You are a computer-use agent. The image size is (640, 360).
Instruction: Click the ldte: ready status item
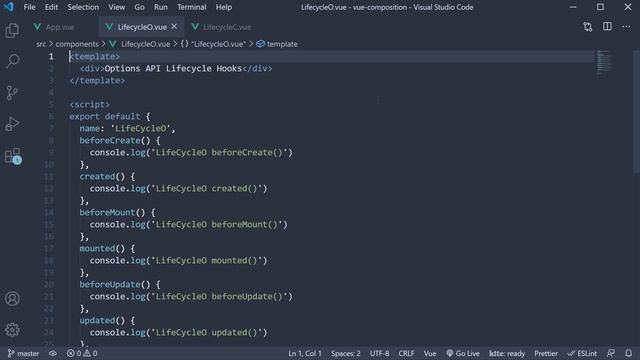[x=507, y=353]
